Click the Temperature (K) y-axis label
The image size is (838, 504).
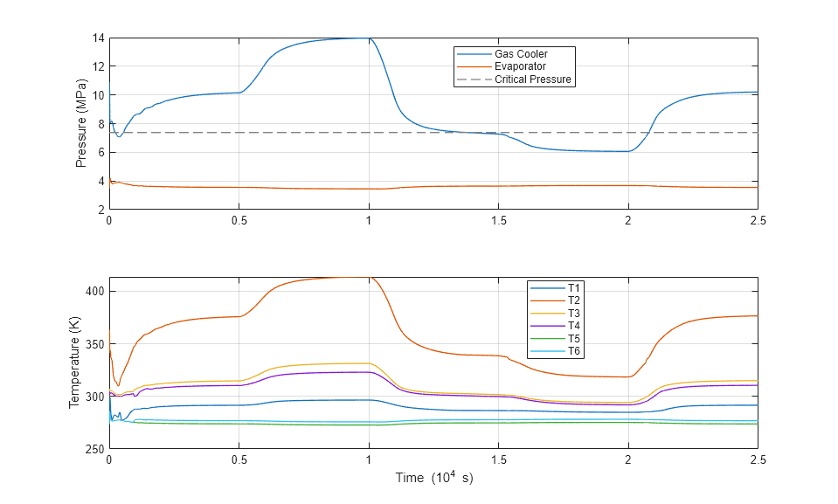tap(73, 362)
